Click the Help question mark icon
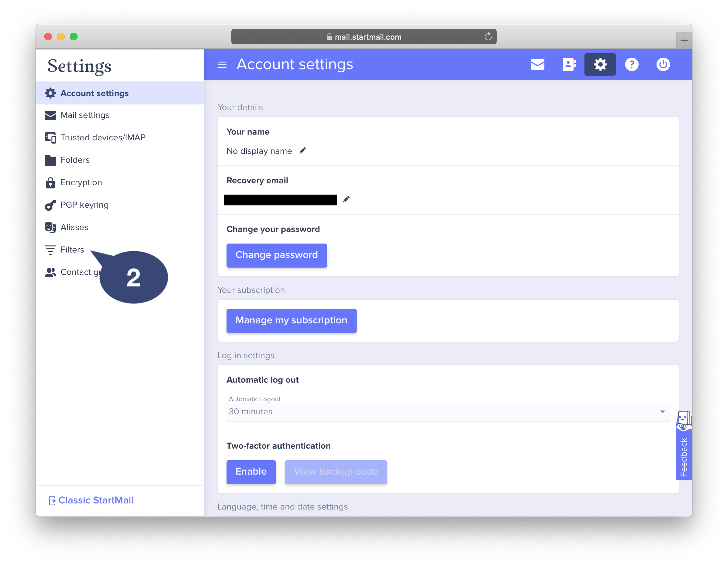The image size is (728, 564). click(632, 64)
